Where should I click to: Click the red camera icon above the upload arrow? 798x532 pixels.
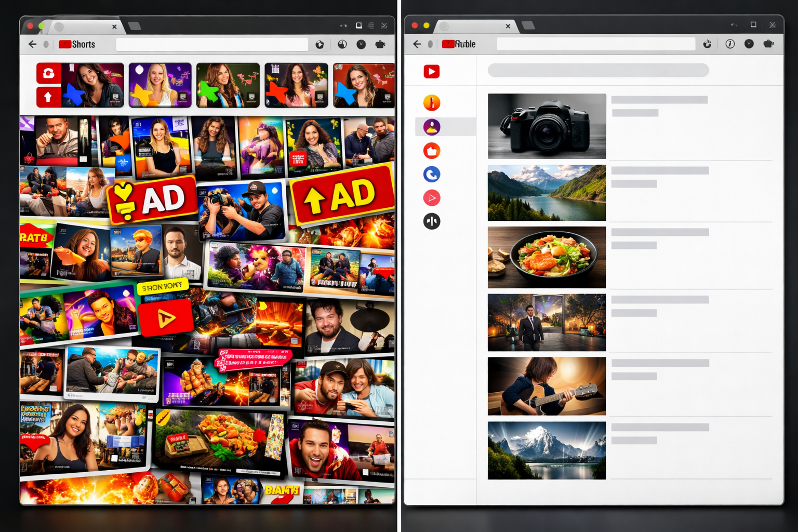[48, 73]
